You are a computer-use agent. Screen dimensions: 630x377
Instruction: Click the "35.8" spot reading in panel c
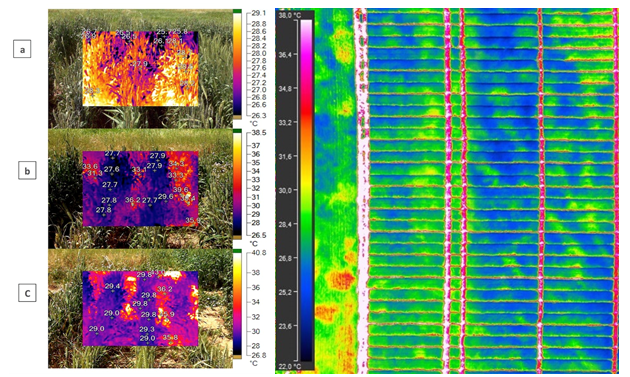pos(170,338)
